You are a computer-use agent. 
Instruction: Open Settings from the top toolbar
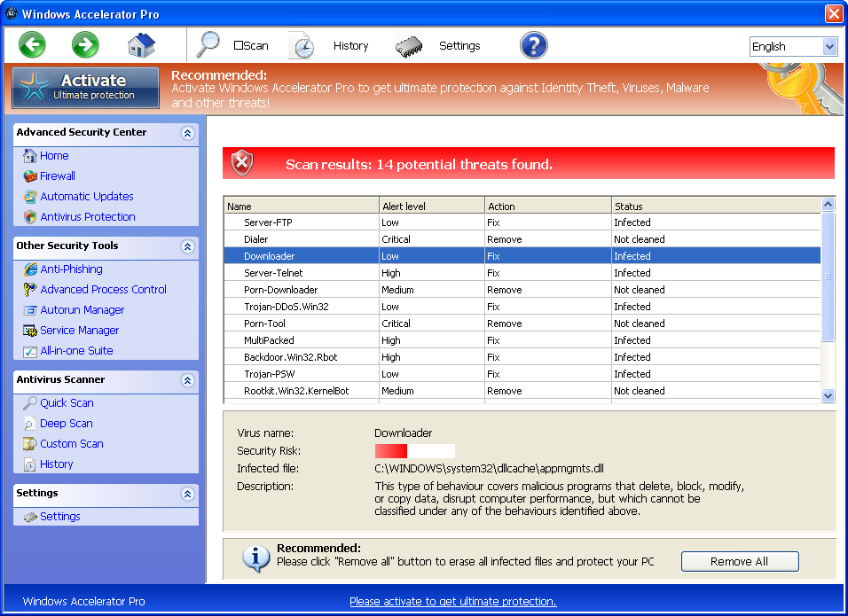coord(459,46)
